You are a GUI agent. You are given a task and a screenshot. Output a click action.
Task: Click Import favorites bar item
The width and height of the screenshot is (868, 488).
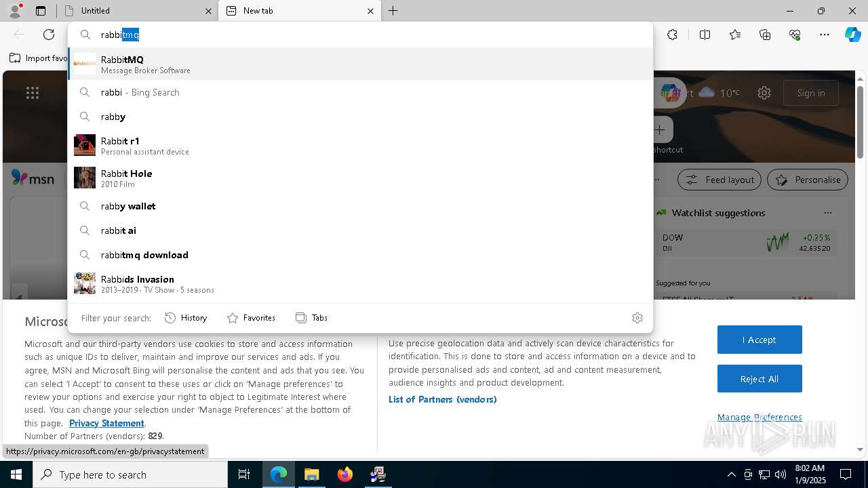click(39, 58)
